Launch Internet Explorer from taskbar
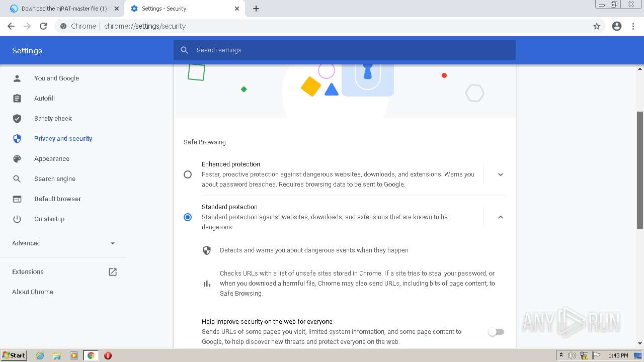 pyautogui.click(x=40, y=355)
